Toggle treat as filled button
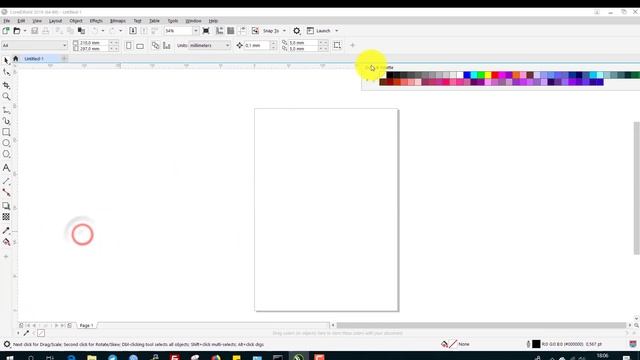The width and height of the screenshot is (640, 360). [x=337, y=45]
